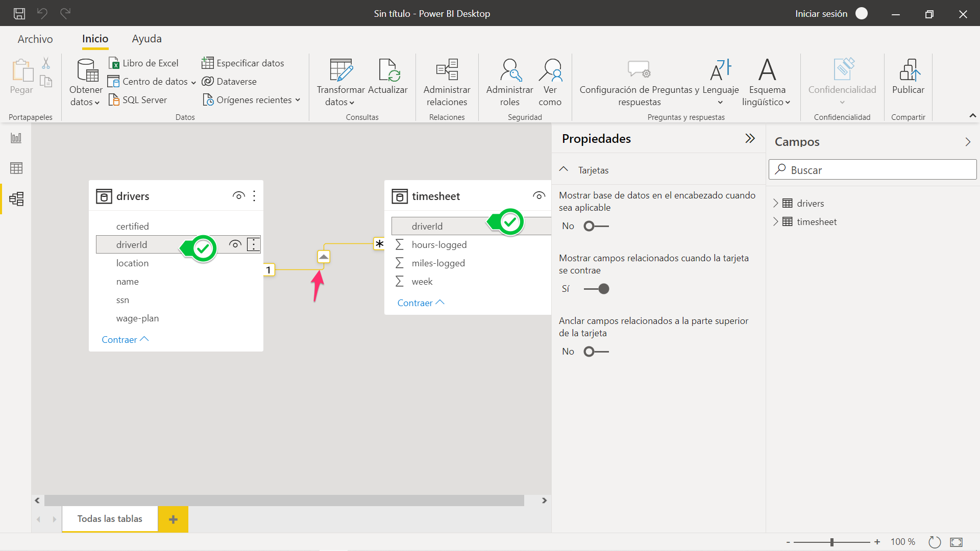The width and height of the screenshot is (980, 551).
Task: Click the zoom slider handle
Action: 832,542
